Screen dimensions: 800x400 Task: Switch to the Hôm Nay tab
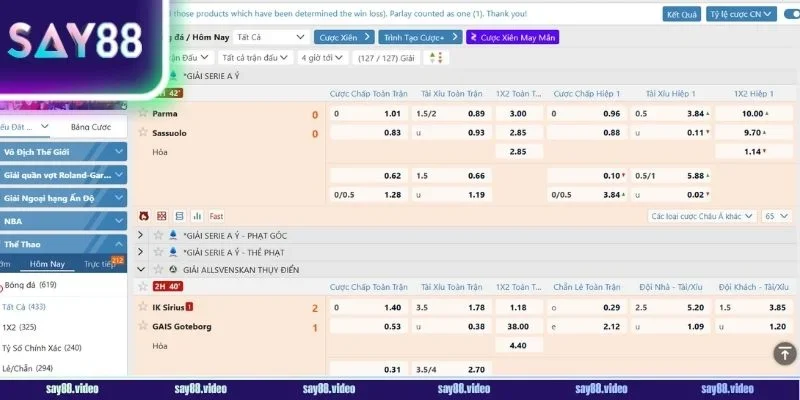pyautogui.click(x=47, y=264)
